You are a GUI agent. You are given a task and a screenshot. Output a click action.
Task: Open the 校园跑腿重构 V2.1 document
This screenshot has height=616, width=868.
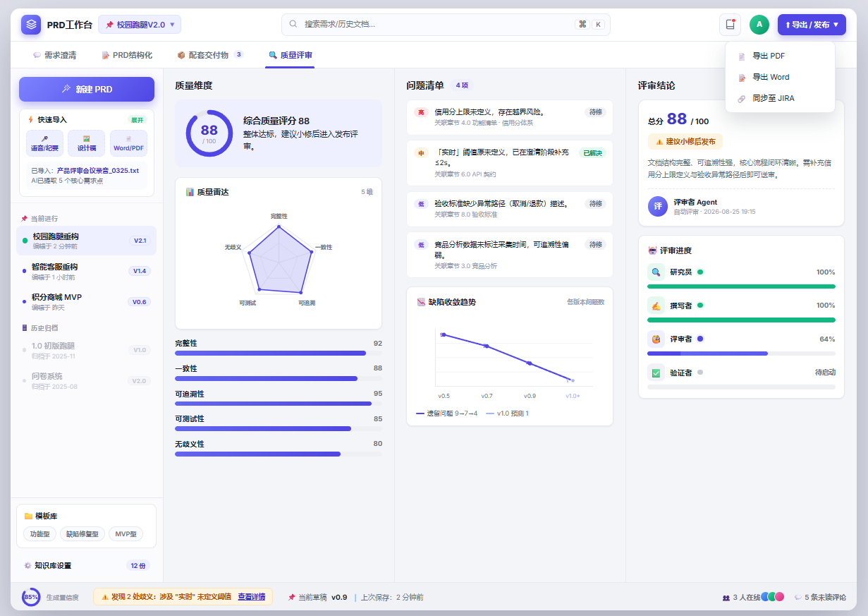(x=86, y=241)
